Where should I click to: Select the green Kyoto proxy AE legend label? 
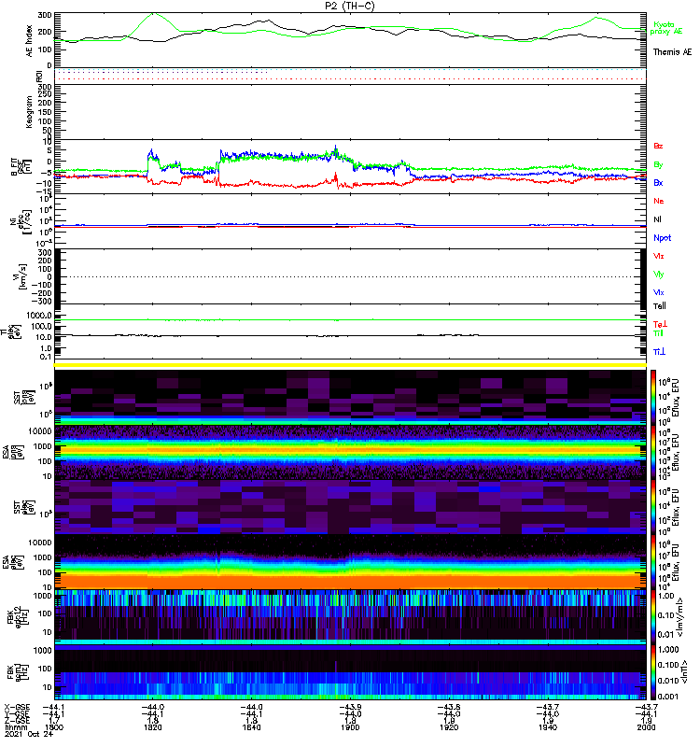pyautogui.click(x=665, y=28)
